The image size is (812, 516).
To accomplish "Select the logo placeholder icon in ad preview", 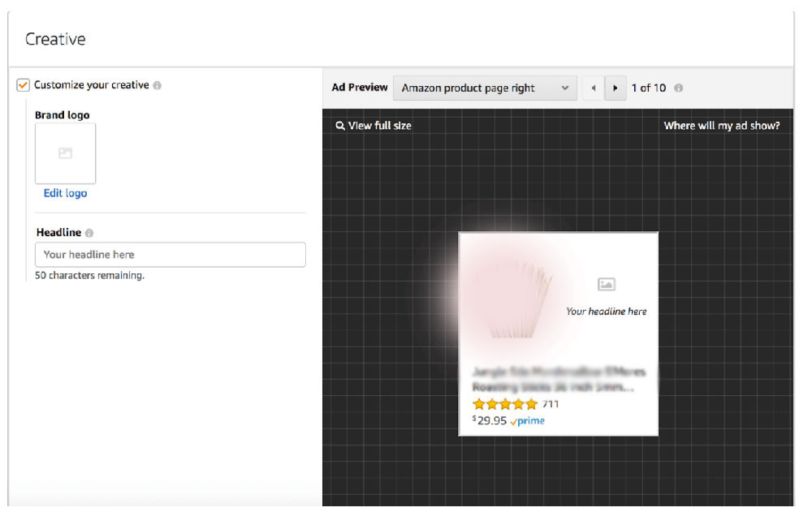I will [607, 284].
